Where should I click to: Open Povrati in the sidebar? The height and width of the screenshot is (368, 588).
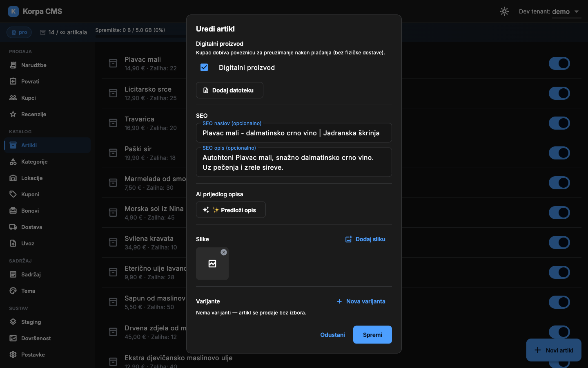point(47,81)
